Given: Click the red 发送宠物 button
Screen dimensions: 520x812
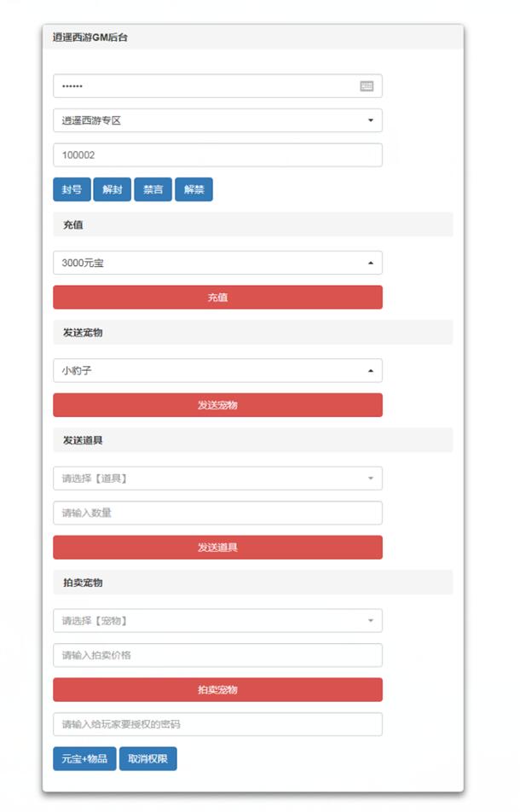Looking at the screenshot, I should coord(217,405).
